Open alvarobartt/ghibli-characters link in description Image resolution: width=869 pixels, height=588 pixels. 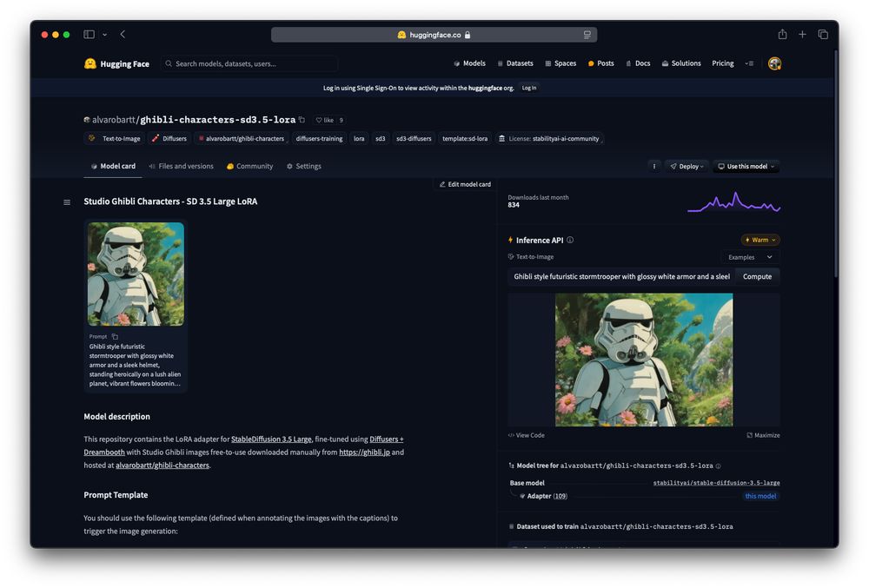click(x=163, y=466)
